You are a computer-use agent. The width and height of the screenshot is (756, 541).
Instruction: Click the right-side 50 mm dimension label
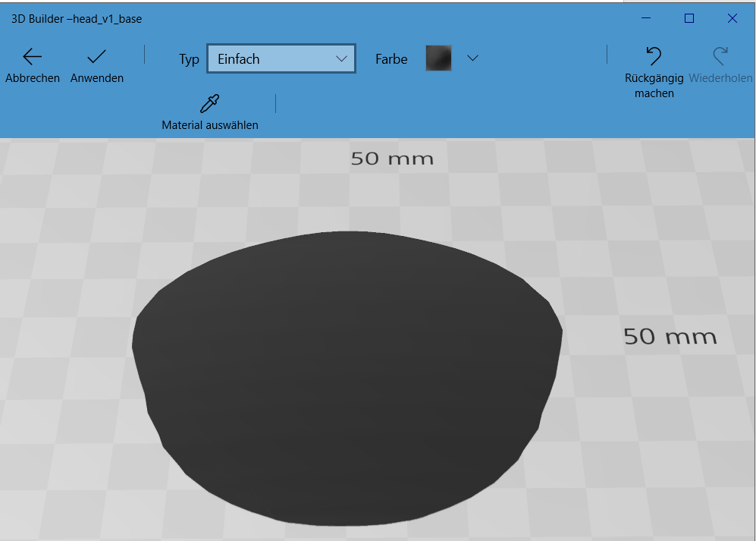point(670,336)
